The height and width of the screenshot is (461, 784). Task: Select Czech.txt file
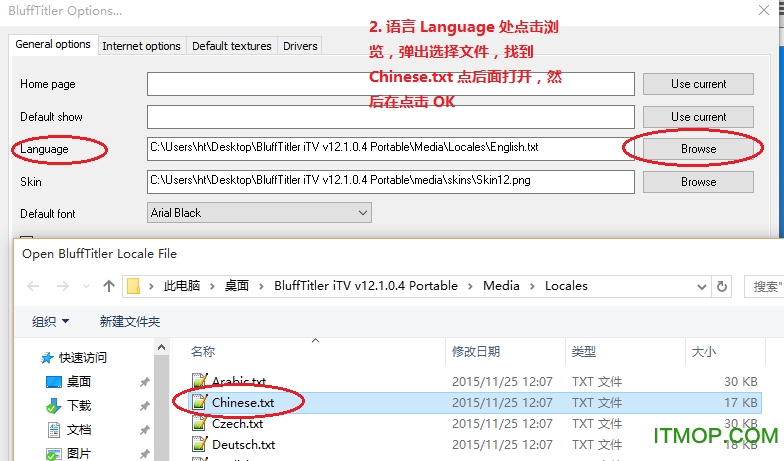[238, 424]
